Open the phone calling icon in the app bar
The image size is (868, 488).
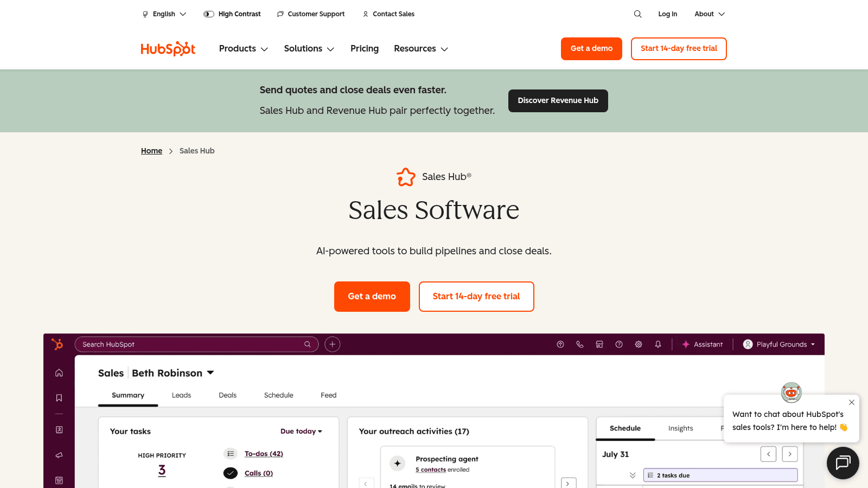click(580, 344)
